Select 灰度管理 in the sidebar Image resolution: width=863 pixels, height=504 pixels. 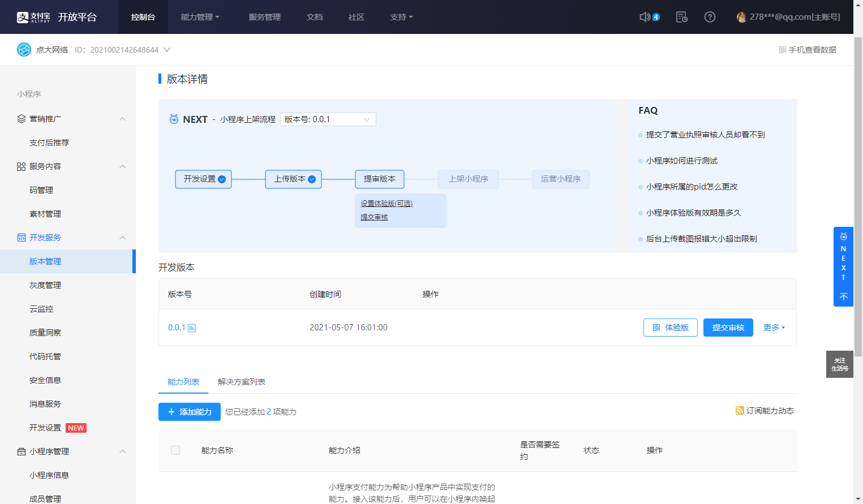point(45,285)
